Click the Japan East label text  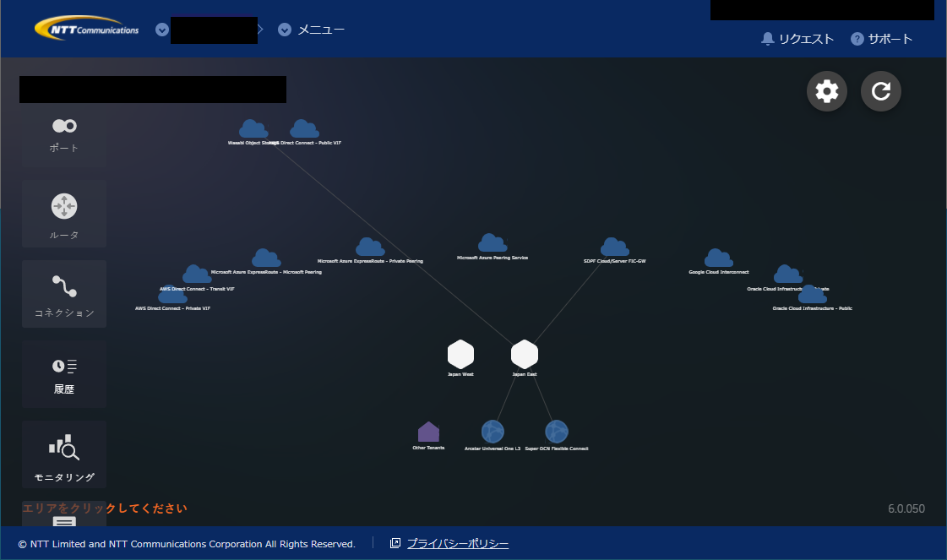click(x=525, y=374)
